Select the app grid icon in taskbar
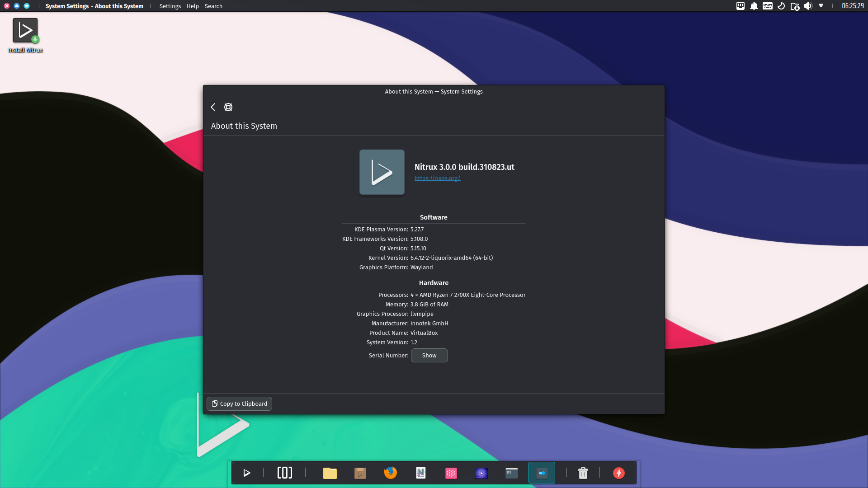 coord(451,473)
